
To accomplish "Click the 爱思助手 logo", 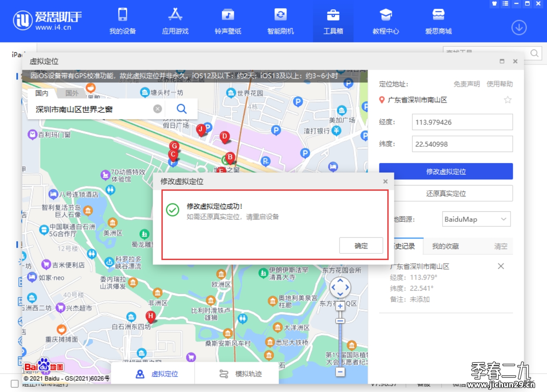I will tap(47, 21).
